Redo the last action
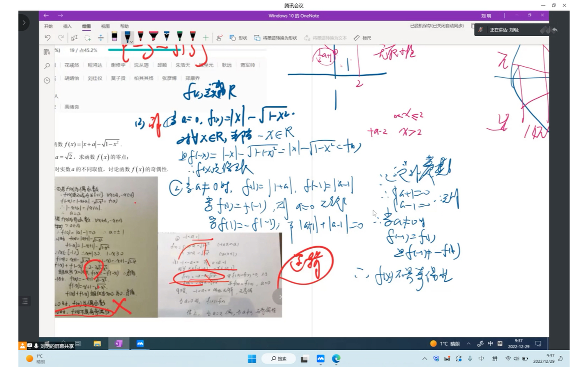588x367 pixels. (x=61, y=38)
